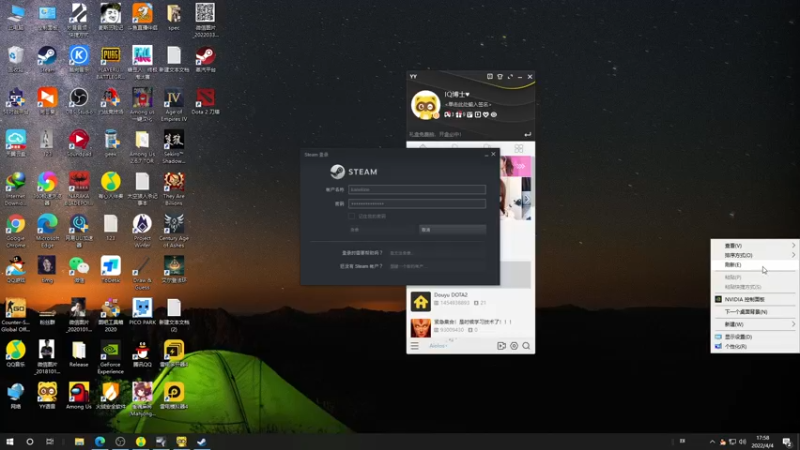The image size is (800, 450).
Task: Launch NARAKA BLADEPOINT desktop shortcut
Action: [x=79, y=189]
